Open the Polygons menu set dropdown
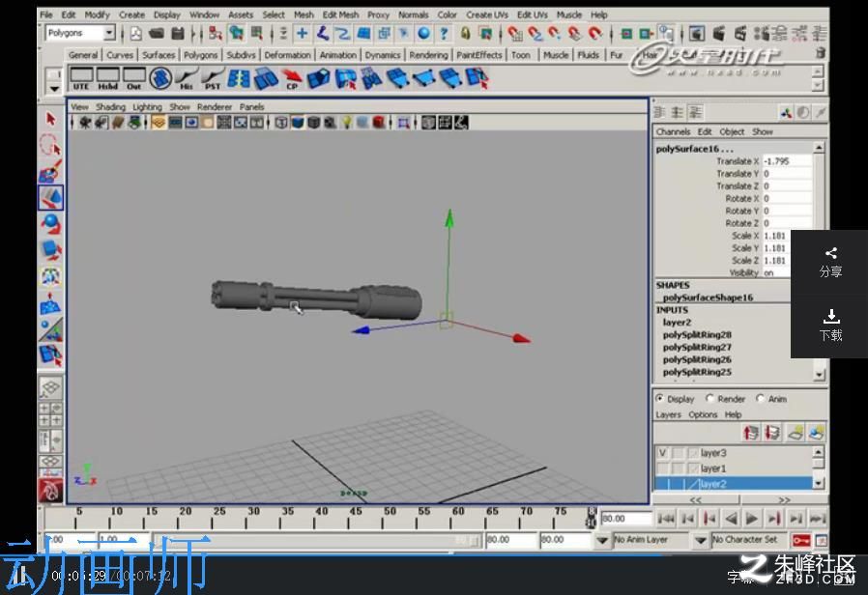Screen dimensions: 868x595 109,33
